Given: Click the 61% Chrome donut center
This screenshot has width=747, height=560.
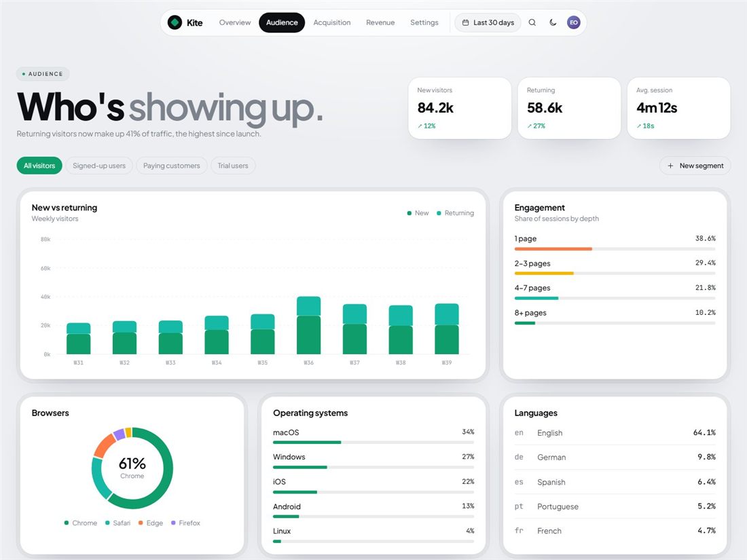Looking at the screenshot, I should point(132,468).
